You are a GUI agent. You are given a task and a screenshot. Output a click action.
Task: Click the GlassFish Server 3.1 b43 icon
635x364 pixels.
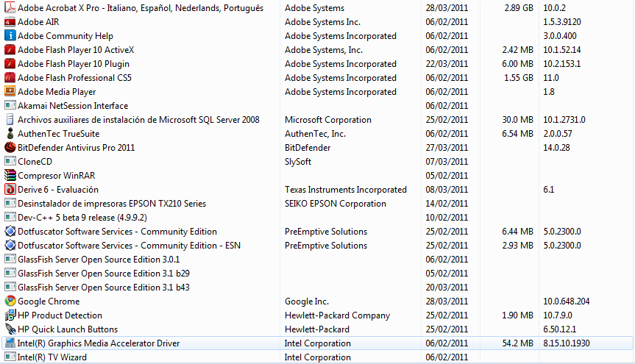[x=10, y=287]
